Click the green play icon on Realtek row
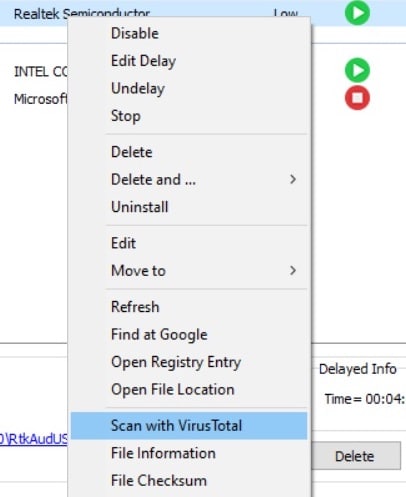The height and width of the screenshot is (497, 406). click(x=357, y=13)
